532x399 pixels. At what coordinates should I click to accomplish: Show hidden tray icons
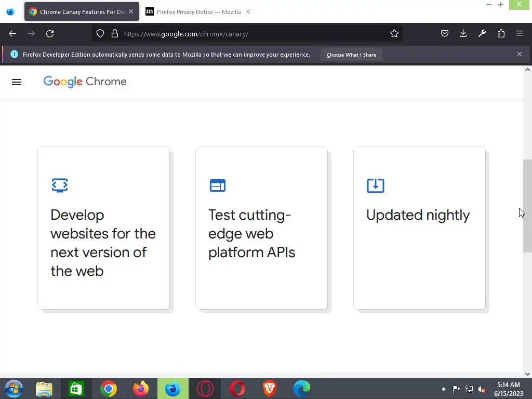point(444,389)
